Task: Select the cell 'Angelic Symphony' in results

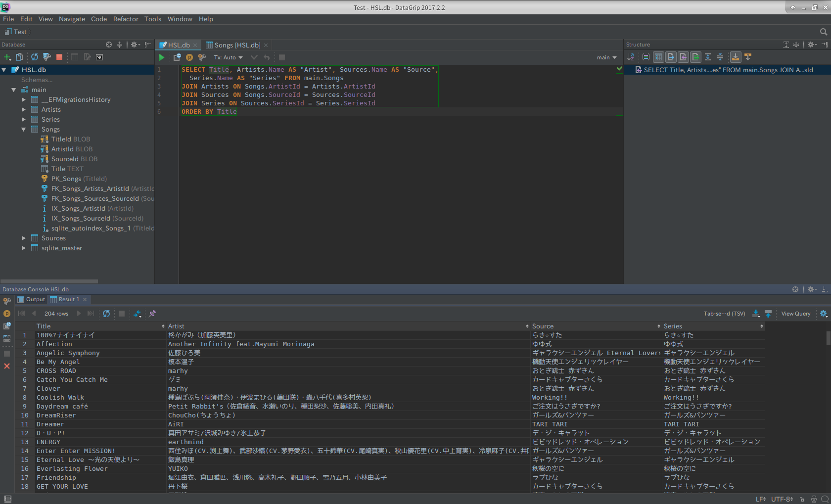Action: pos(100,353)
